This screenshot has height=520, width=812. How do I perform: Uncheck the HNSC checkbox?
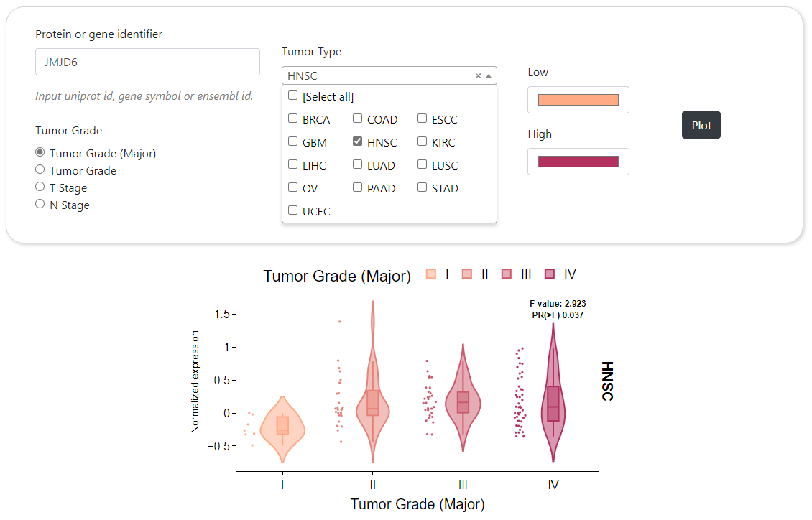358,142
